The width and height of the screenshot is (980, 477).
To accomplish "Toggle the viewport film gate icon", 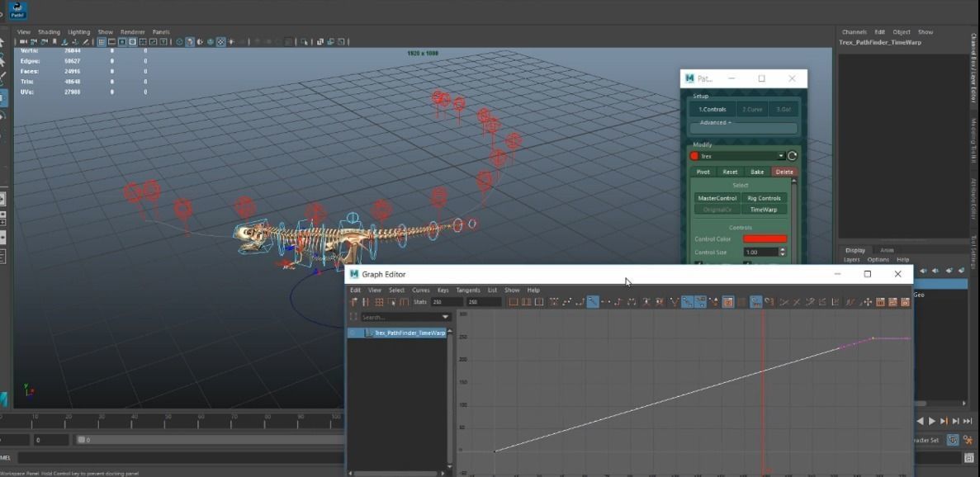I will (112, 42).
